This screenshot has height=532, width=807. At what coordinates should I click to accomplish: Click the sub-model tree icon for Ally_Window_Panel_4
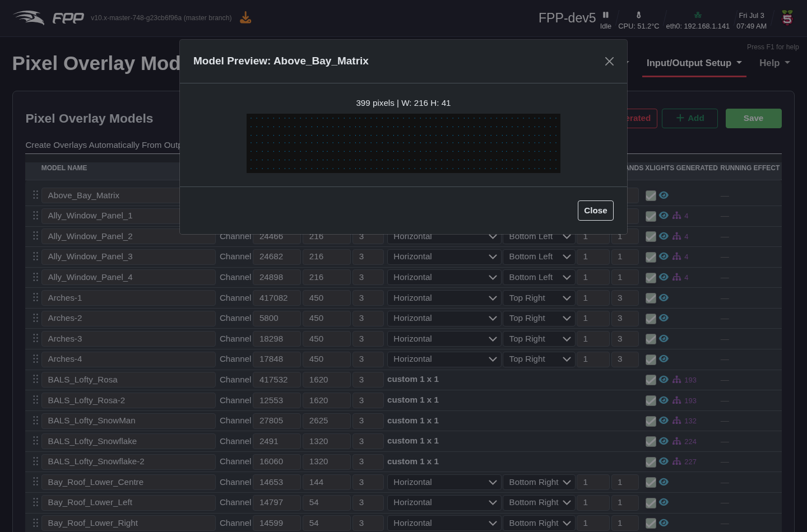(677, 277)
